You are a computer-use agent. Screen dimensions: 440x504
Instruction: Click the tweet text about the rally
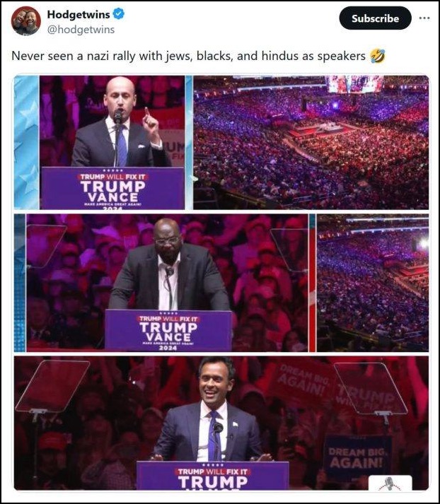(188, 56)
